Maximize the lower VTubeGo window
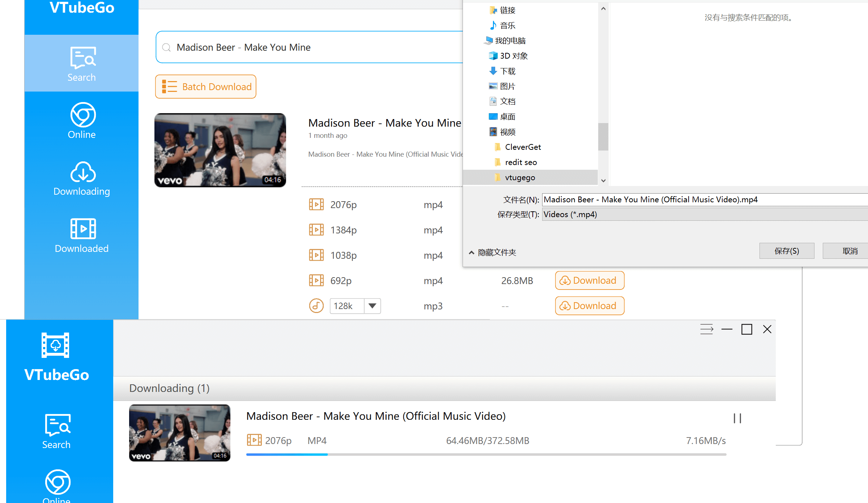The width and height of the screenshot is (868, 503). click(747, 329)
